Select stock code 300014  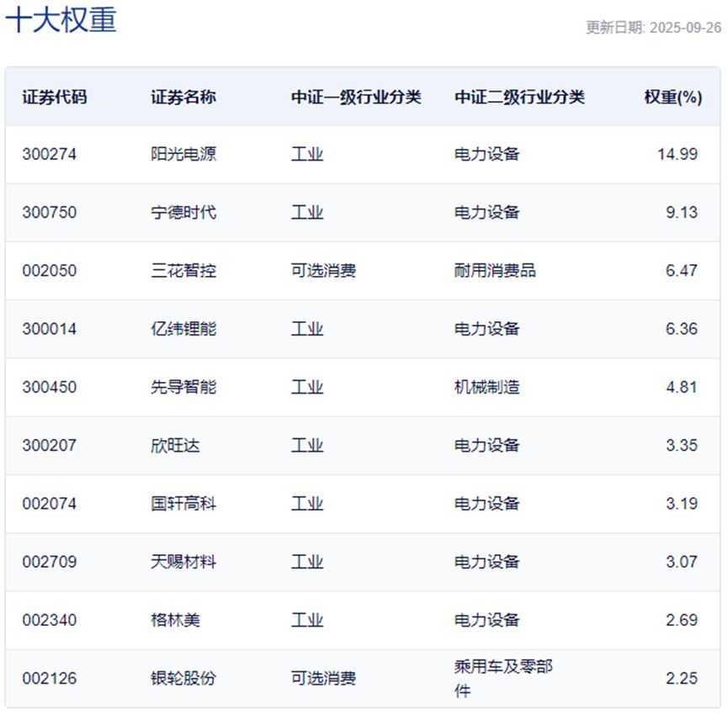pyautogui.click(x=49, y=329)
